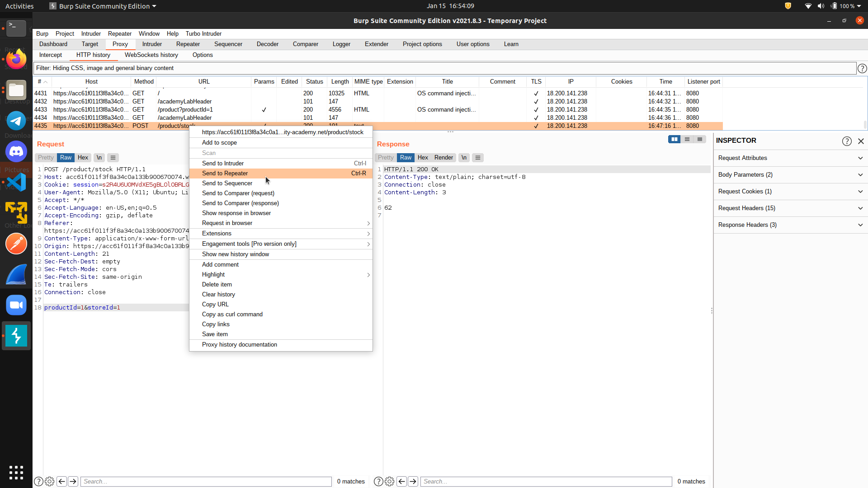Expand Request Attributes section
This screenshot has width=868, height=488.
(x=791, y=158)
